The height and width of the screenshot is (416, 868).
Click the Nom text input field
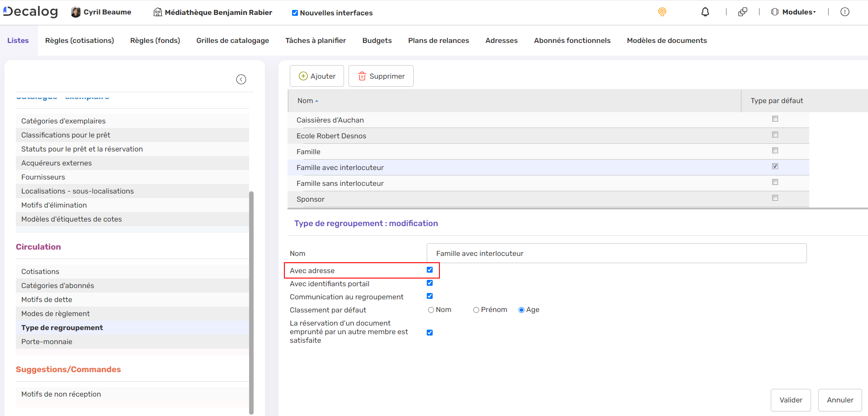pos(616,254)
